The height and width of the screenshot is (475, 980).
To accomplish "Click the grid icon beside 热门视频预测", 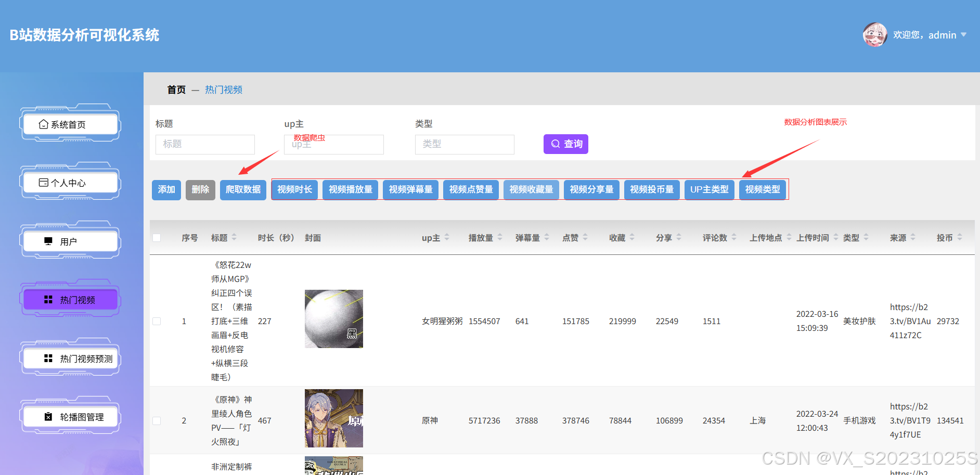I will [48, 358].
